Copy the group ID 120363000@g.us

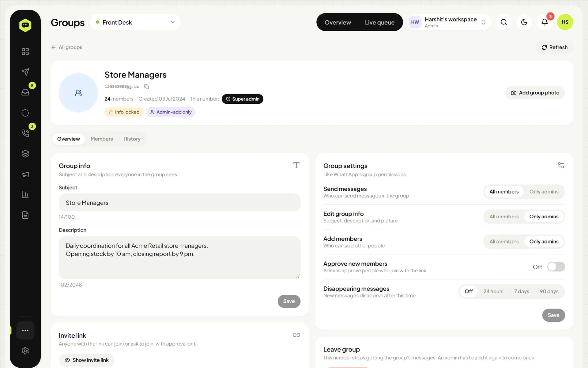coord(147,87)
